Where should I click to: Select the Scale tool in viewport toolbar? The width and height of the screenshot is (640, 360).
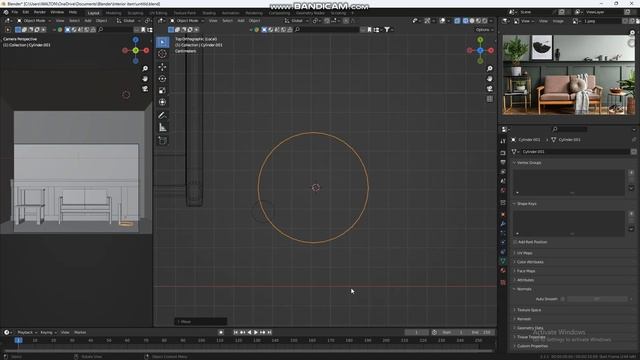coord(162,91)
